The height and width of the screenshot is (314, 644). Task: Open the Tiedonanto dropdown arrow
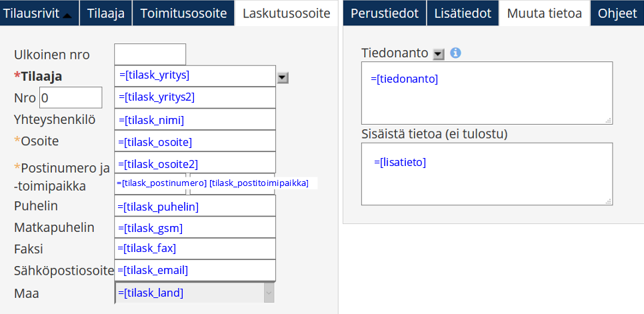point(438,53)
